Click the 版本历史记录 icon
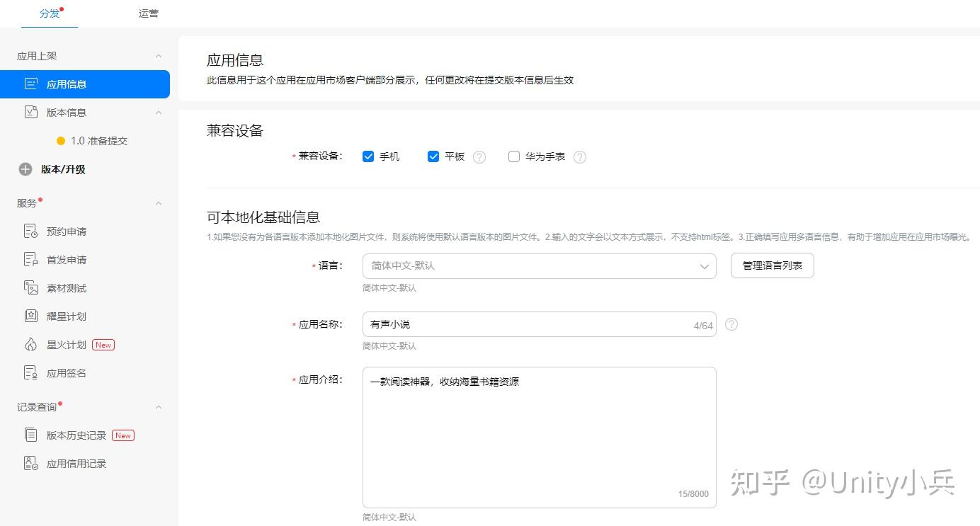The width and height of the screenshot is (980, 526). point(30,435)
